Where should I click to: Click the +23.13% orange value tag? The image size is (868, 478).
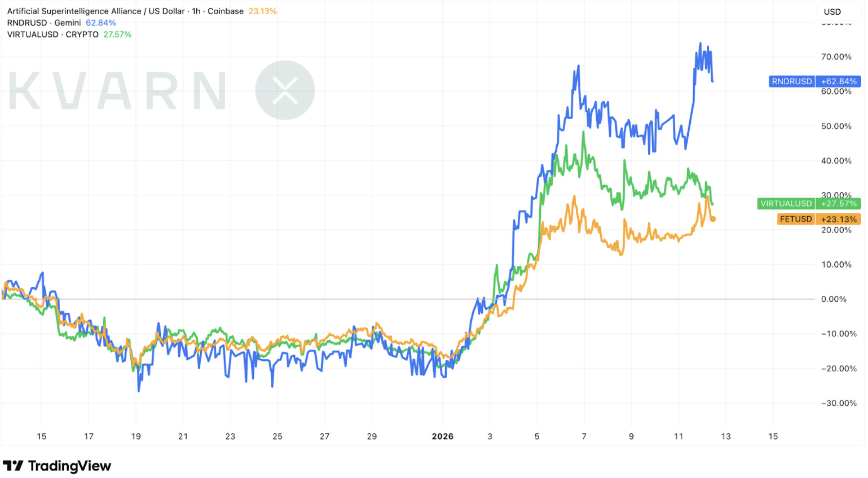[838, 219]
